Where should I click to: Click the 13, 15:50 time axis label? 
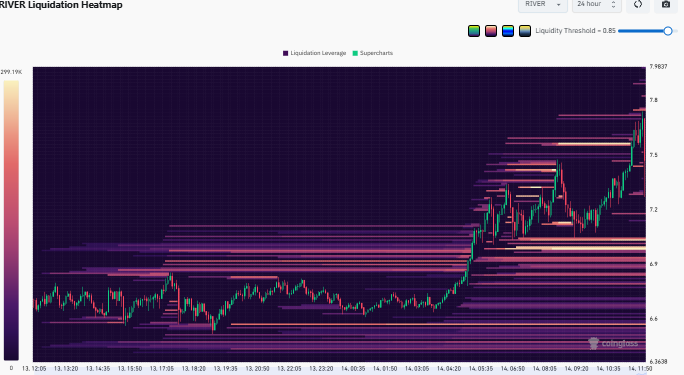point(130,368)
